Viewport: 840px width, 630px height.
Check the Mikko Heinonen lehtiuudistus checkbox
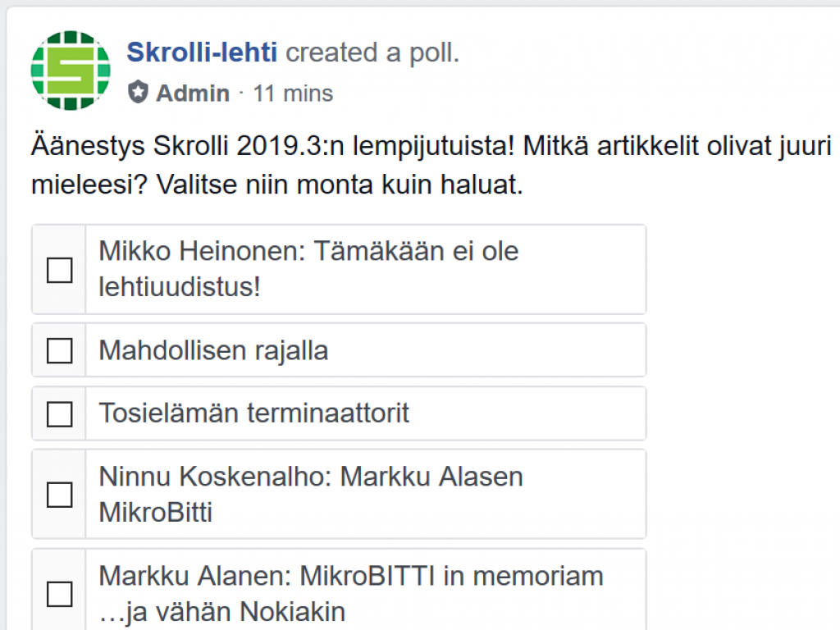click(59, 270)
